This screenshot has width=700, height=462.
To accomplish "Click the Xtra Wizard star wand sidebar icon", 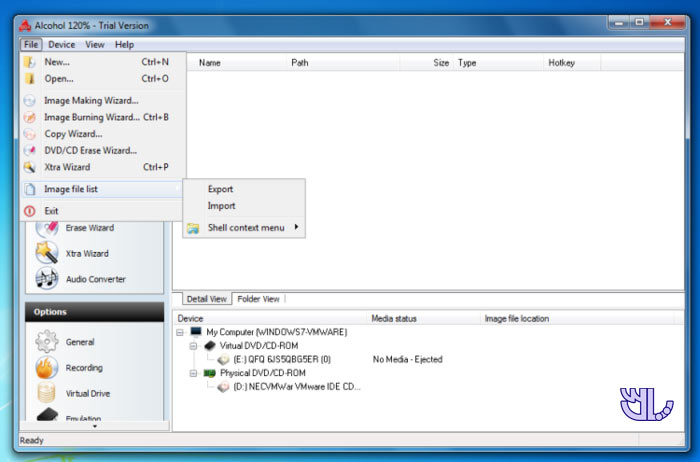I will (x=47, y=253).
